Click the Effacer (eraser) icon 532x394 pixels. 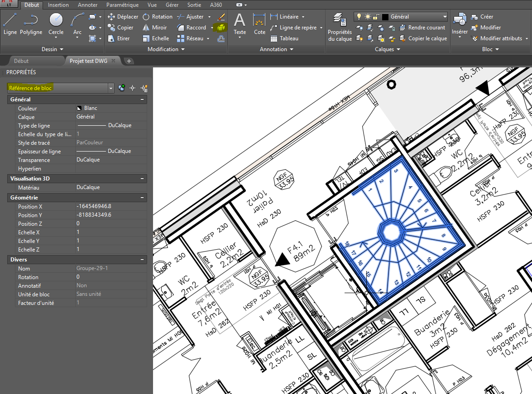pos(221,17)
